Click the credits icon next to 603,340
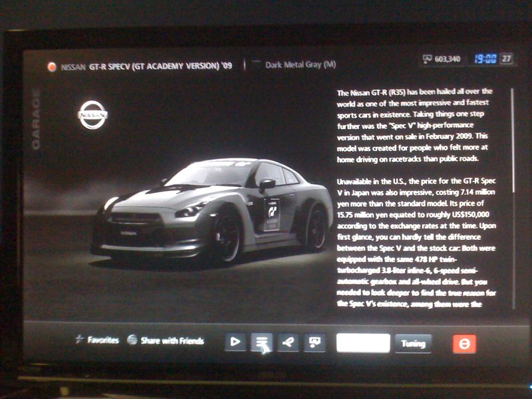 [427, 59]
